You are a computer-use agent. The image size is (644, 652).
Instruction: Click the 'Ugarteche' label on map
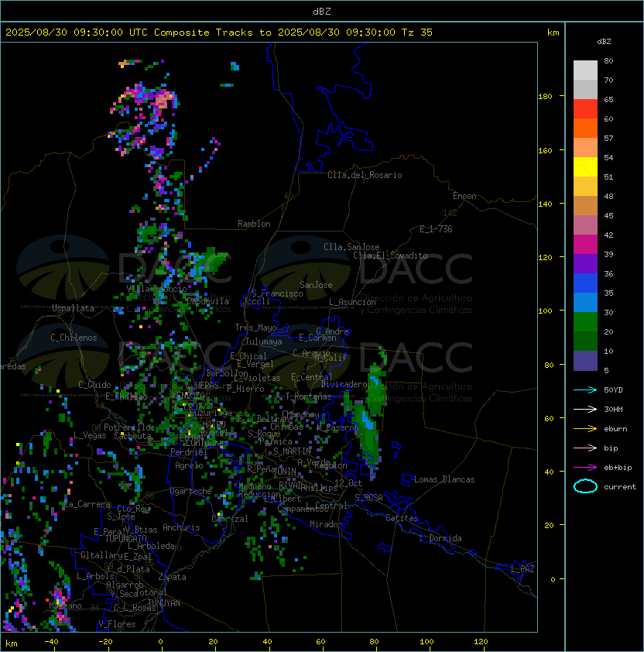[191, 491]
